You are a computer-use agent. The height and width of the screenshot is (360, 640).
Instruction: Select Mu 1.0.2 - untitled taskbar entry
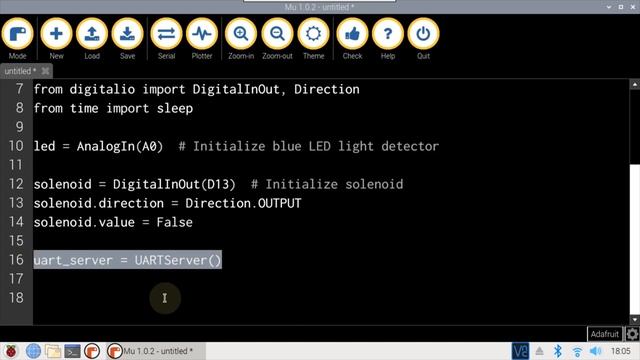[x=155, y=351]
